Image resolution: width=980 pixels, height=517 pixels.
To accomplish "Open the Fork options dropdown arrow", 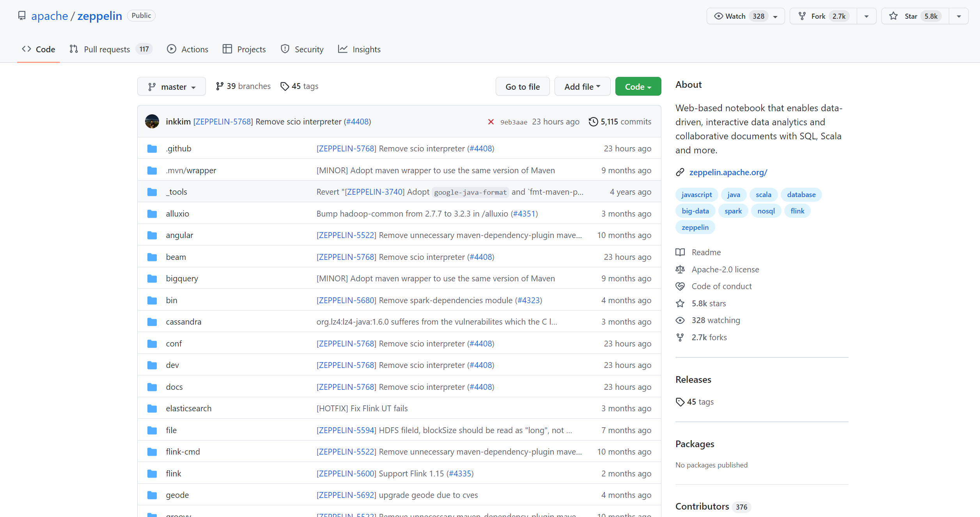I will [x=867, y=16].
